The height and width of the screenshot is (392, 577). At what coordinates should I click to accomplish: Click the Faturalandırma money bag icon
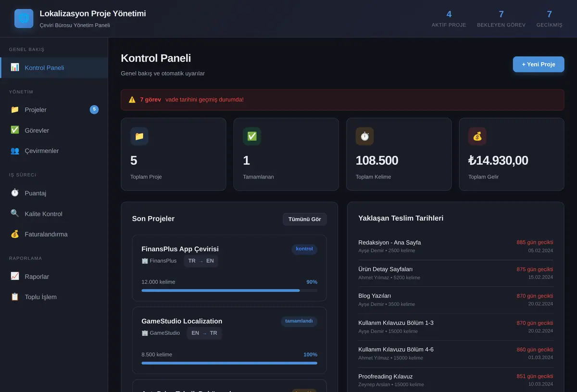pyautogui.click(x=15, y=234)
